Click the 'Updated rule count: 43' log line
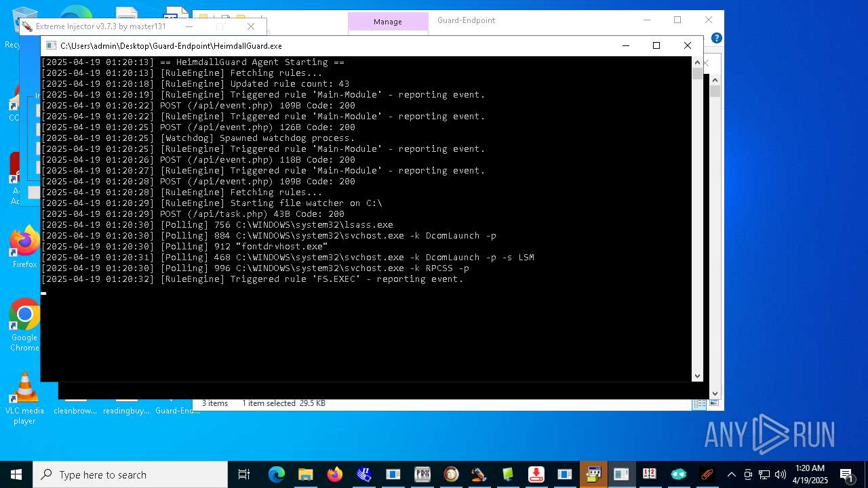The image size is (868, 488). tap(195, 84)
